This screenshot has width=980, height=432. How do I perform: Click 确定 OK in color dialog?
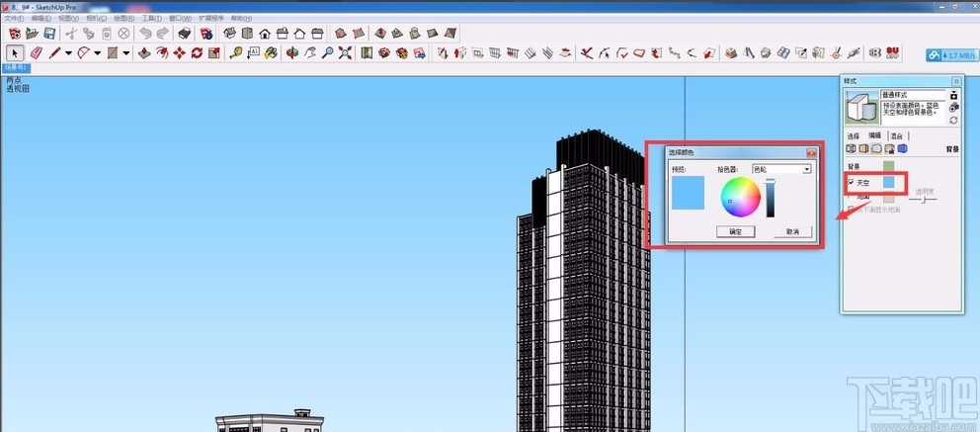pyautogui.click(x=736, y=231)
